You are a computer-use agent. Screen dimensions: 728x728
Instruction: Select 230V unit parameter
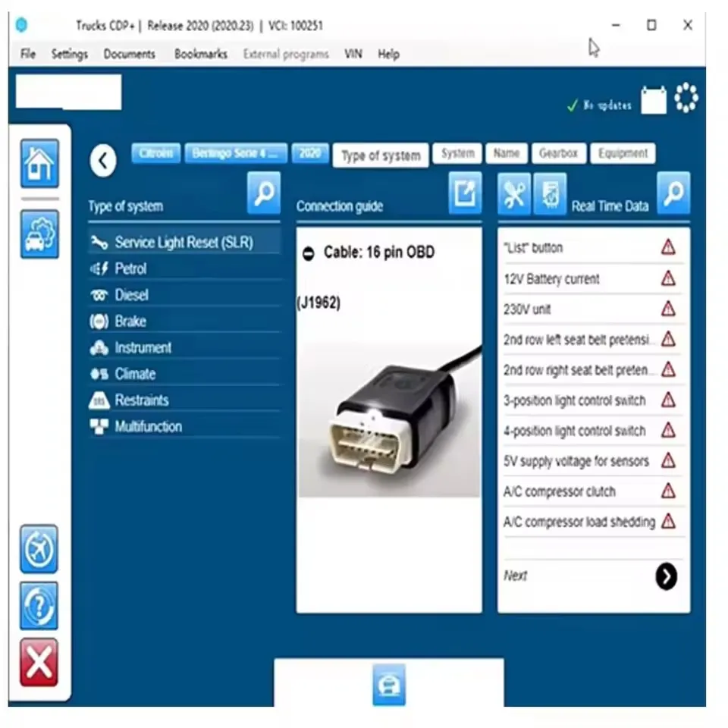pos(593,309)
